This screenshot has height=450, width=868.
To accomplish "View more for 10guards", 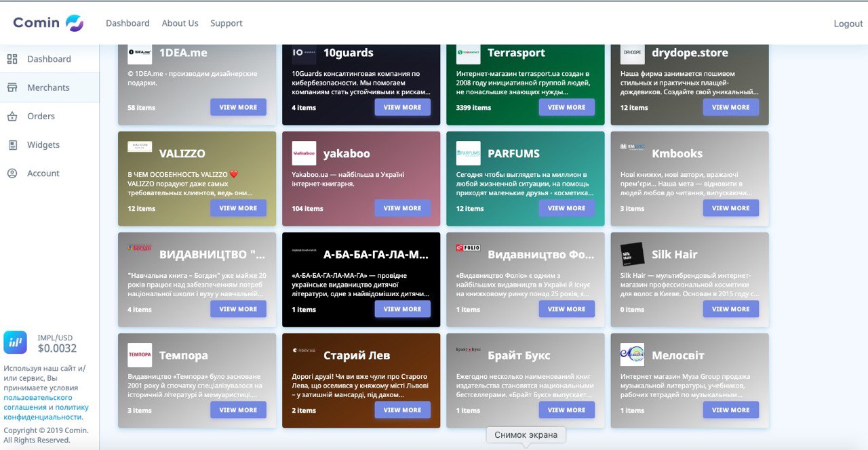I will click(402, 107).
